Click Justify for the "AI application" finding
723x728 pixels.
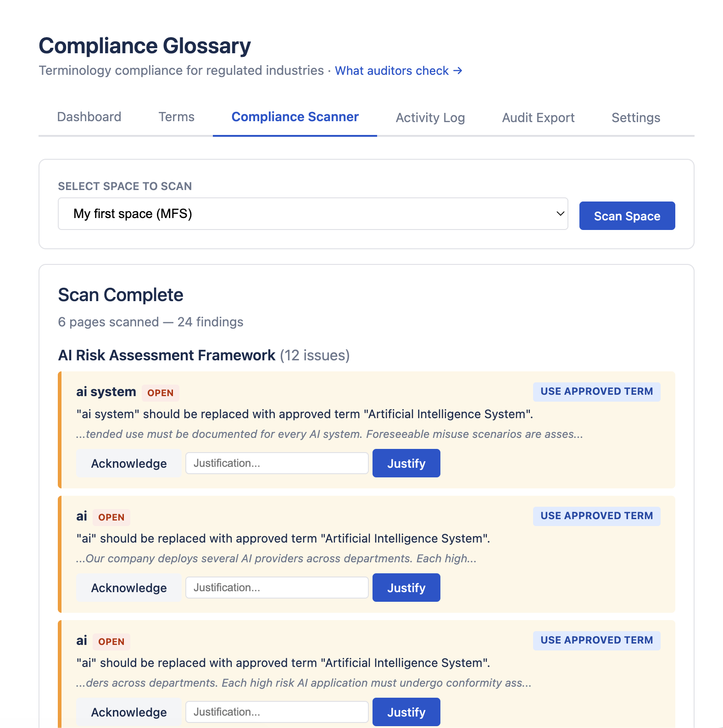(406, 712)
